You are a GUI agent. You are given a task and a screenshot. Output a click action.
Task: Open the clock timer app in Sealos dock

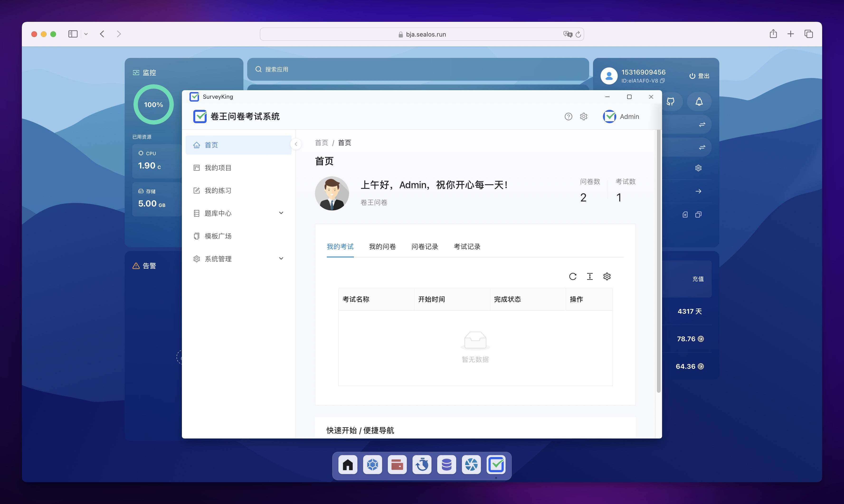click(x=422, y=465)
